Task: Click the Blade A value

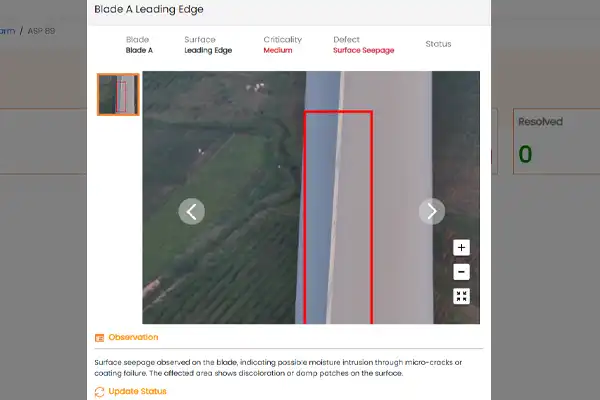Action: click(x=139, y=50)
